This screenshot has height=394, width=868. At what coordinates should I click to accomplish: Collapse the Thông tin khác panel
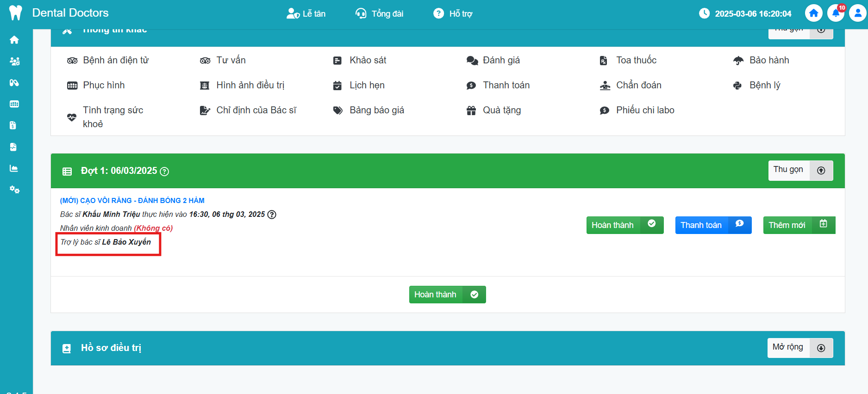pos(800,32)
